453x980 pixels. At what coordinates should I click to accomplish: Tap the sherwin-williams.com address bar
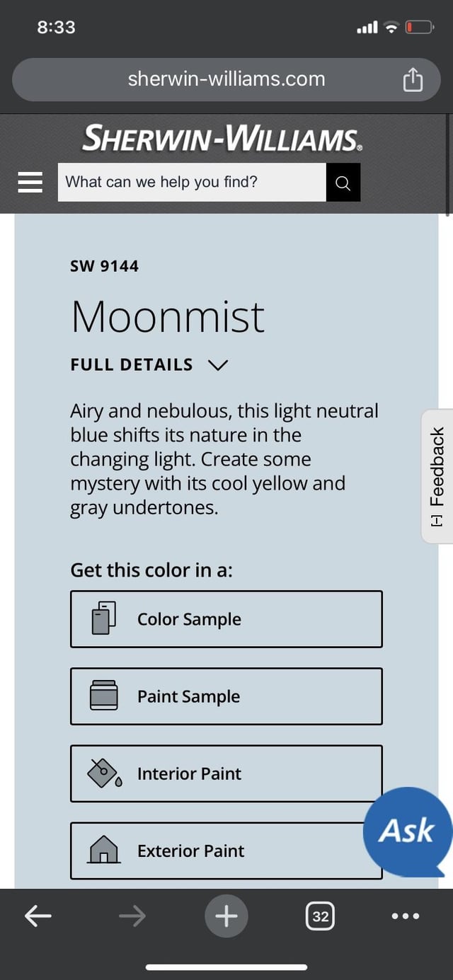[x=226, y=80]
